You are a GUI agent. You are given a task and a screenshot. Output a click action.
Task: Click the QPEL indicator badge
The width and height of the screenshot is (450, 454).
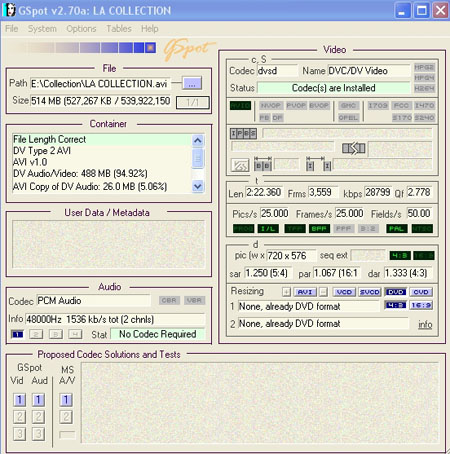click(348, 118)
